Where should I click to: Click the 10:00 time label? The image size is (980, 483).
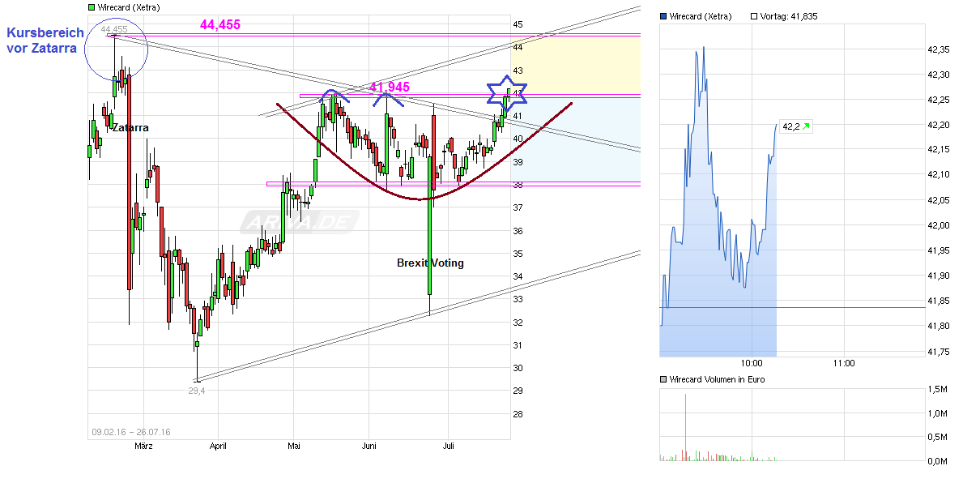752,364
